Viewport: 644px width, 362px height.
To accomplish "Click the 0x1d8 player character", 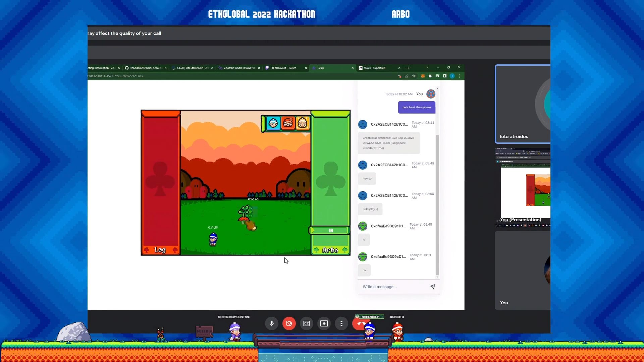I will pos(213,239).
